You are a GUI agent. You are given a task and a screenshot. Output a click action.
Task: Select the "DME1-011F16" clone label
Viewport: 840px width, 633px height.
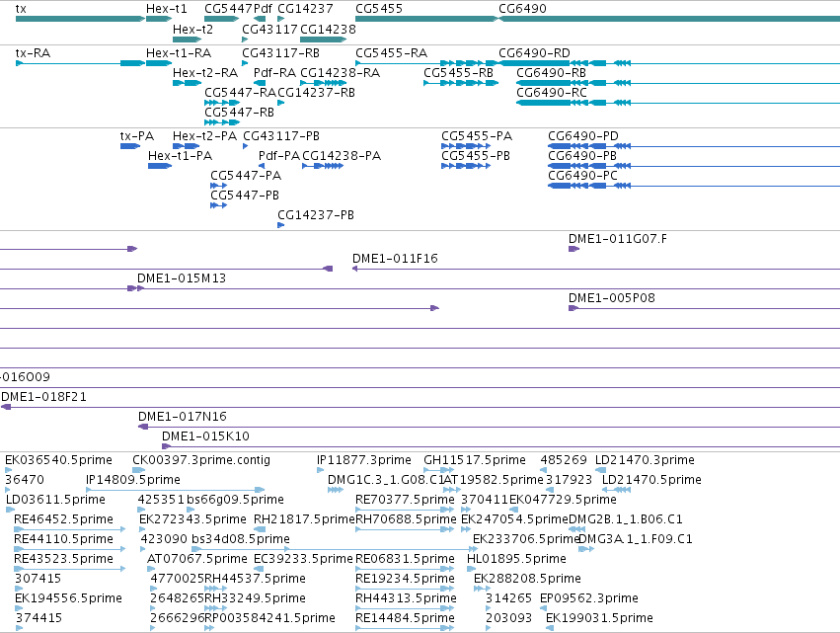coord(396,259)
